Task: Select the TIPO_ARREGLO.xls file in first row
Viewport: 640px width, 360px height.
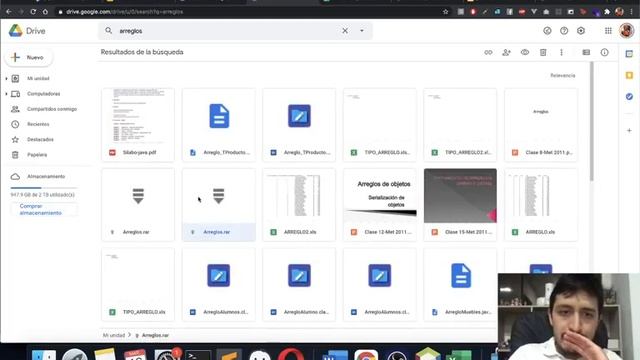Action: 380,125
